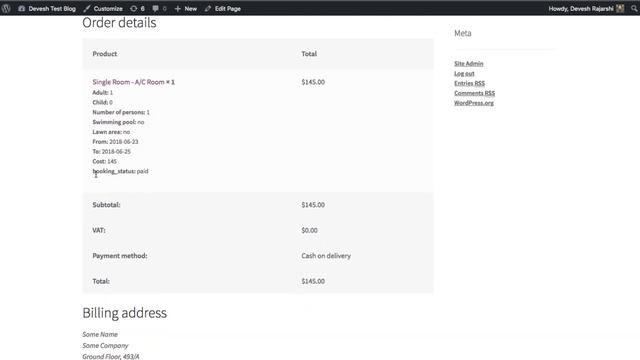Click the updates icon showing 6
The image size is (640, 360).
pyautogui.click(x=137, y=9)
